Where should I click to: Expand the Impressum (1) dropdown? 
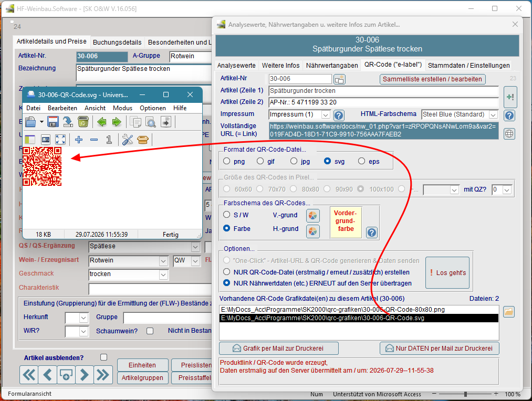(326, 115)
